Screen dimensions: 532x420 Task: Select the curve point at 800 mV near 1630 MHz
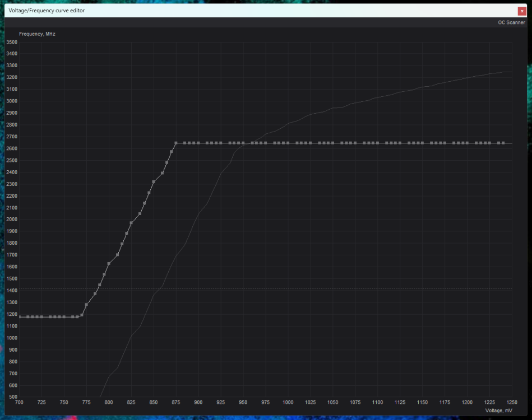[109, 264]
